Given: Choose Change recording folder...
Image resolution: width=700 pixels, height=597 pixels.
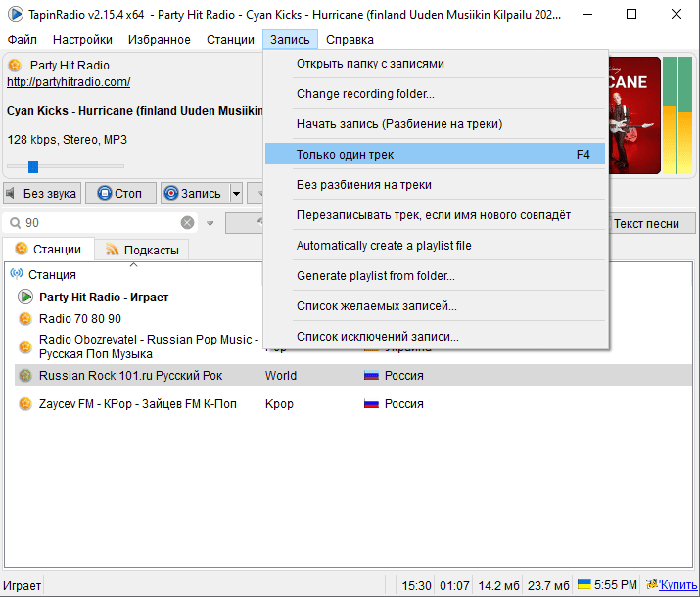Looking at the screenshot, I should [436, 94].
